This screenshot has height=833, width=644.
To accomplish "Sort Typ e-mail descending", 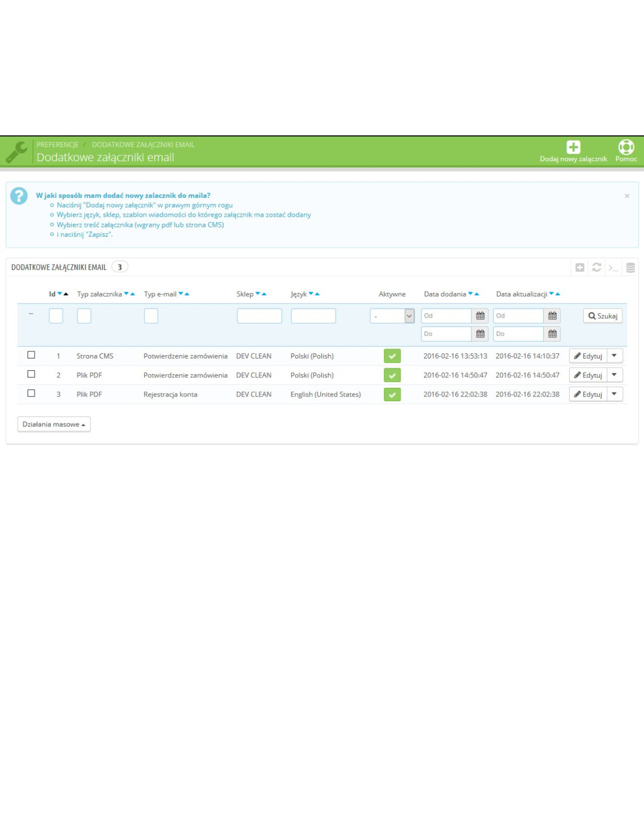I will [181, 294].
